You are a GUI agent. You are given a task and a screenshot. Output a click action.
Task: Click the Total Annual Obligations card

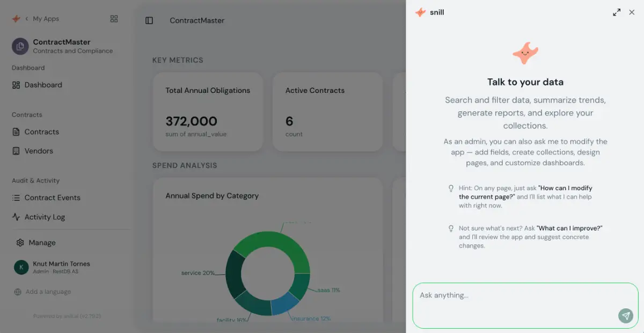pos(208,112)
